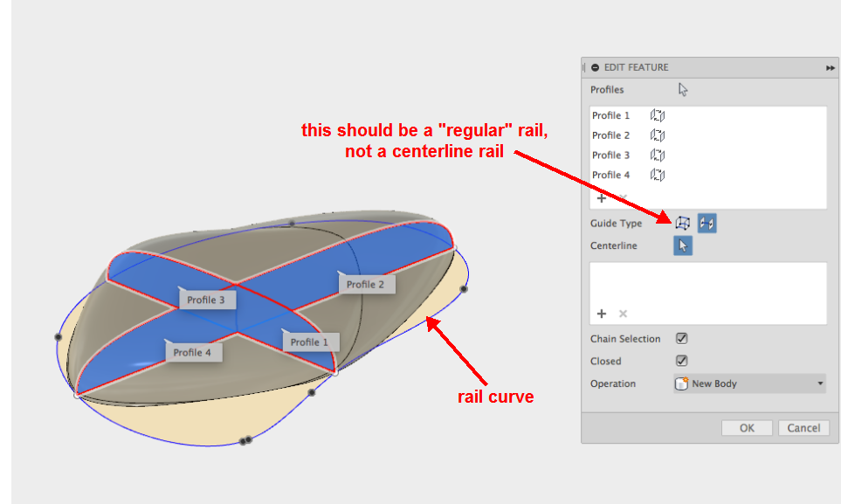Open the New Body dropdown arrow
Screen dimensions: 841x504
[x=819, y=383]
